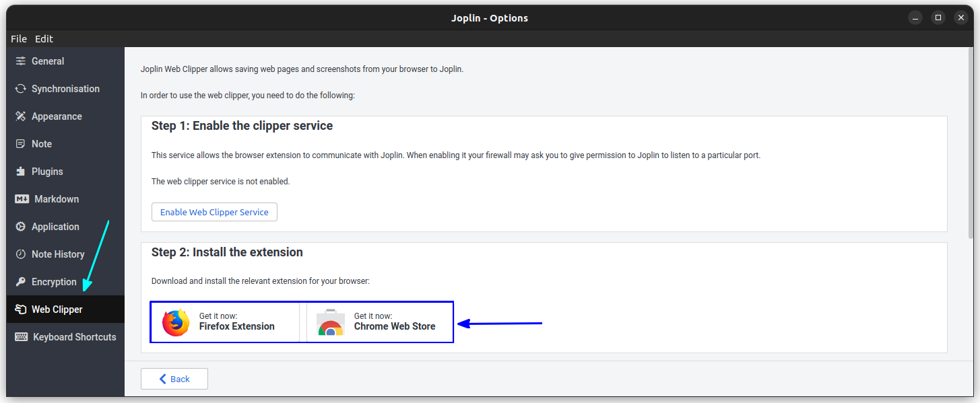The width and height of the screenshot is (980, 403).
Task: Open the File menu
Action: [x=18, y=38]
